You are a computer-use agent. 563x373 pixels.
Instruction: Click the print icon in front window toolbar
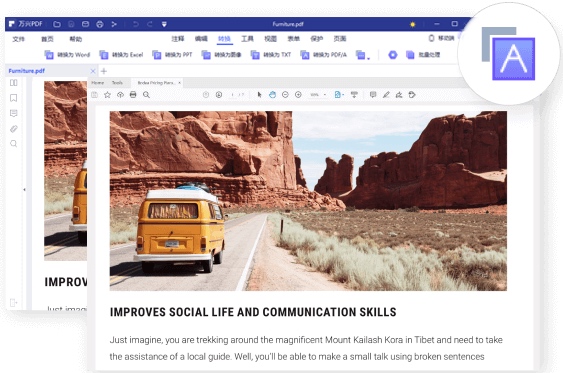133,95
